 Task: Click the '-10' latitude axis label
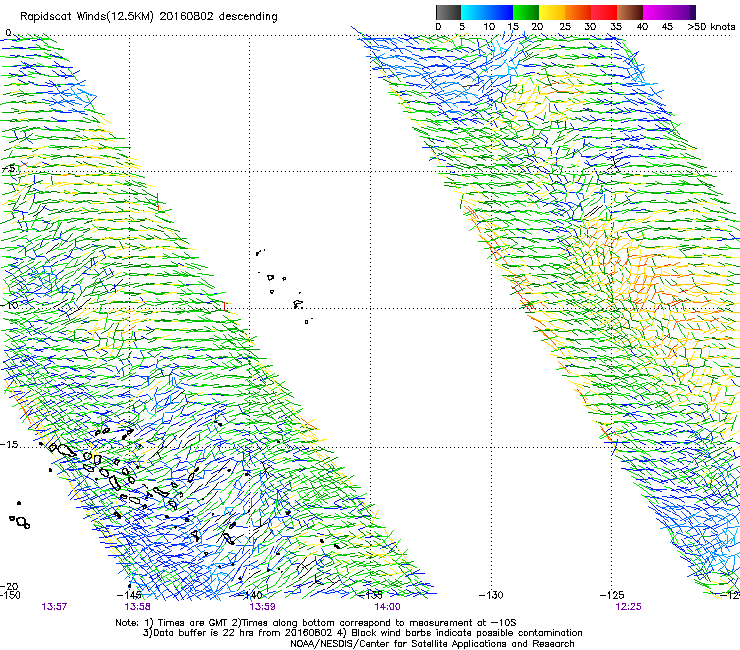9,305
